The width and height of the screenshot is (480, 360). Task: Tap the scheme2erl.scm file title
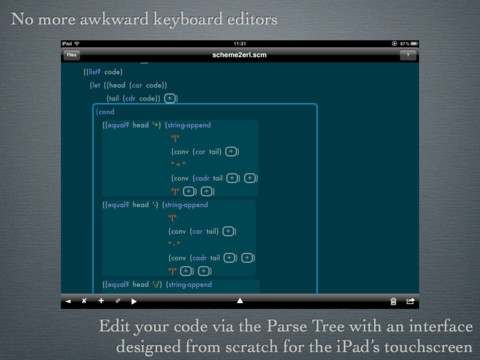click(x=239, y=55)
